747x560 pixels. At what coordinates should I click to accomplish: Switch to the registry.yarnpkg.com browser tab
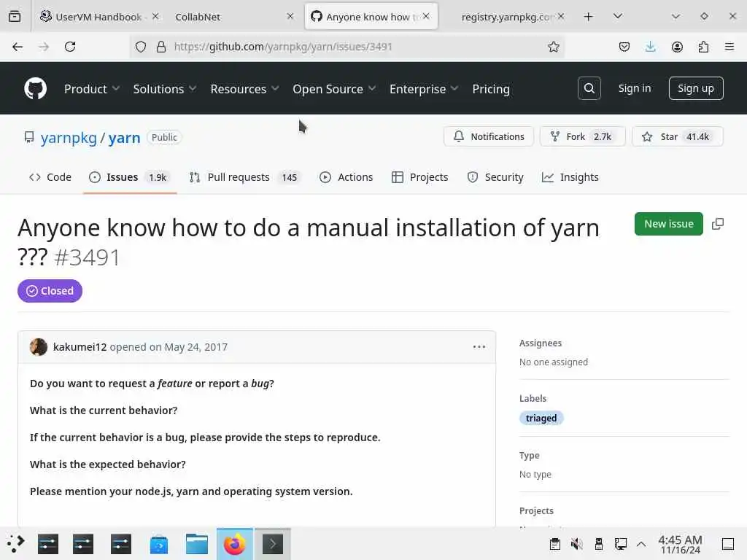(507, 17)
